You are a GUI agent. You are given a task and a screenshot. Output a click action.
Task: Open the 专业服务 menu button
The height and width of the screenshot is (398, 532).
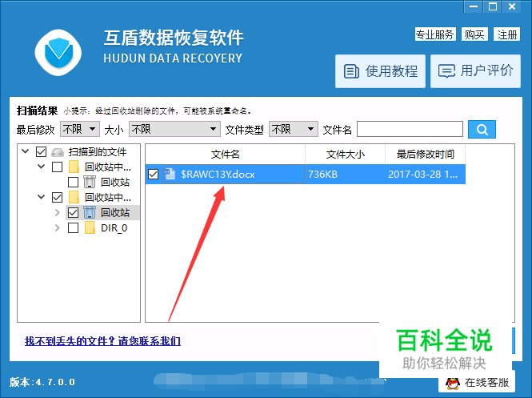pyautogui.click(x=435, y=34)
